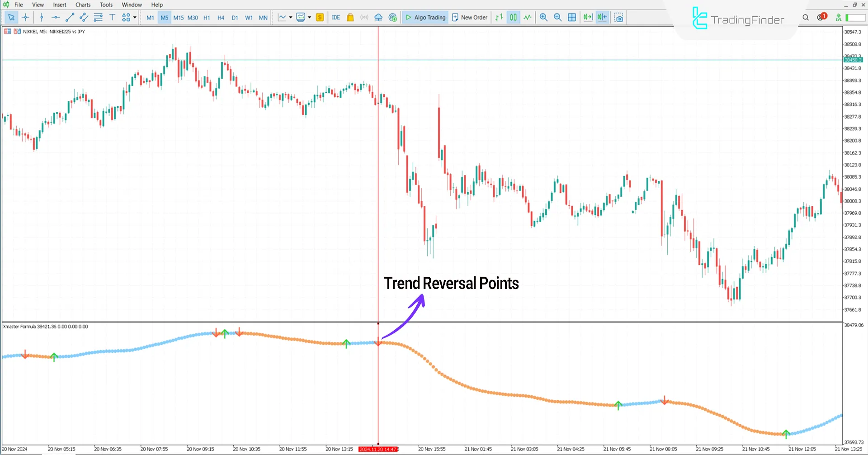Toggle chart shift from right edge
The height and width of the screenshot is (455, 868).
coord(602,17)
